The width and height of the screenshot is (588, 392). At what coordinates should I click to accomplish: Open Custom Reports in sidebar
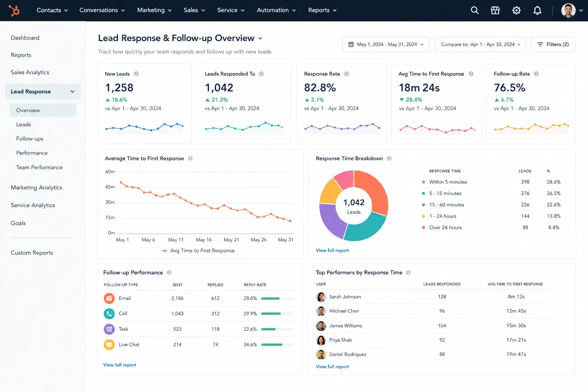click(x=32, y=253)
